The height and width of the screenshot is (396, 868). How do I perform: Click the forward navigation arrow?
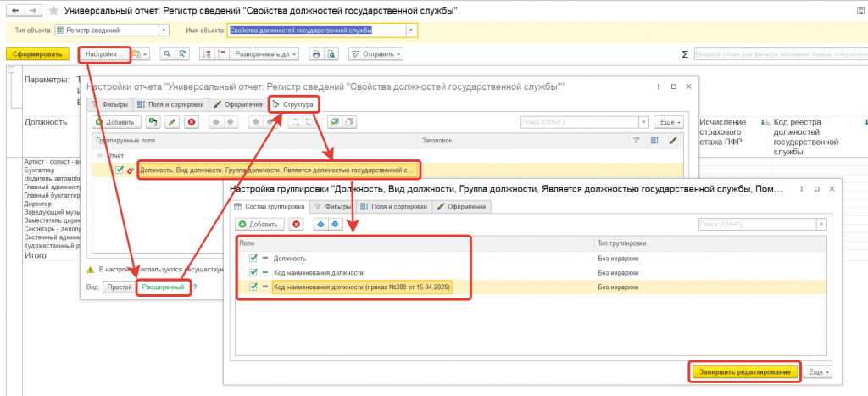click(x=33, y=10)
